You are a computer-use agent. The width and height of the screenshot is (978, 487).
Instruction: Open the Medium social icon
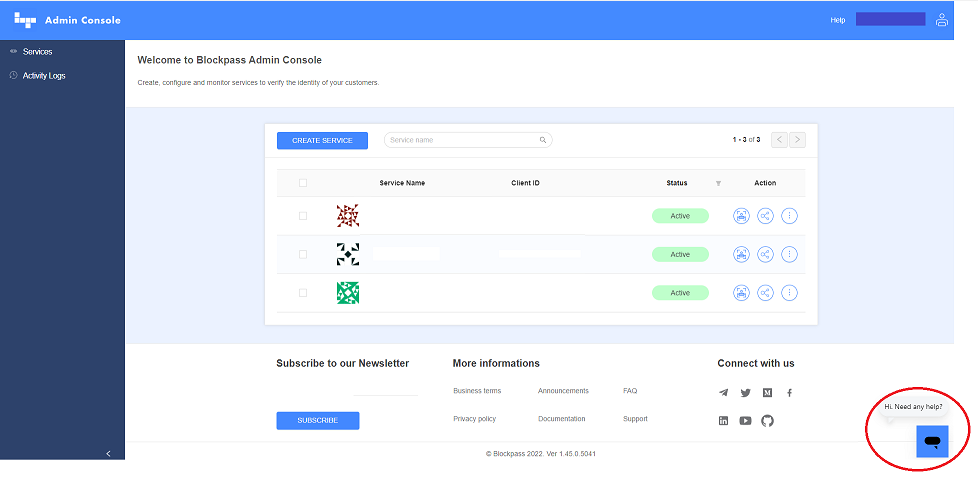pos(767,393)
